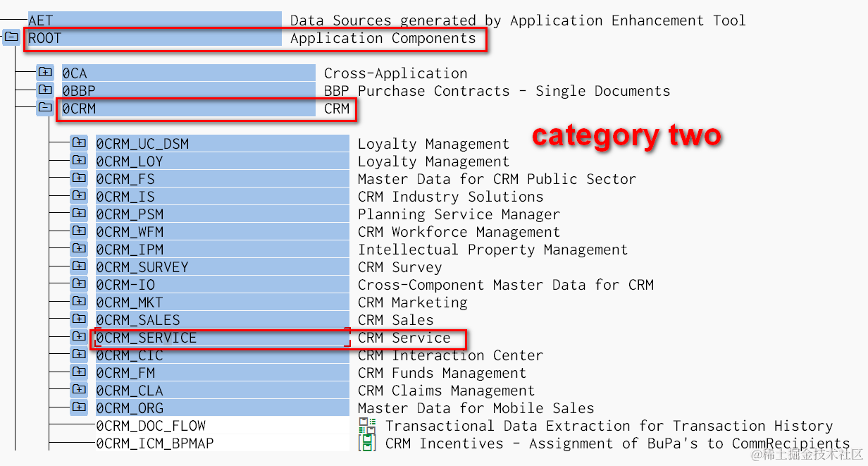Select the 0CRM_UC_DSM node name

142,144
